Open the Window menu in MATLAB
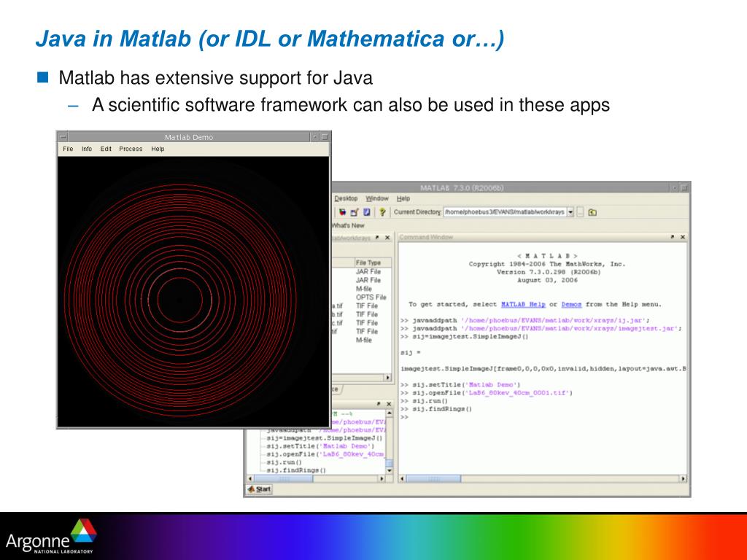The width and height of the screenshot is (747, 560). pyautogui.click(x=377, y=198)
